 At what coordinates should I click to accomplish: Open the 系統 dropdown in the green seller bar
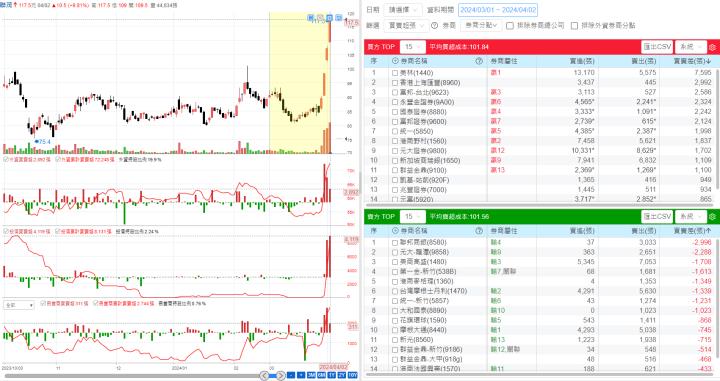(x=691, y=216)
